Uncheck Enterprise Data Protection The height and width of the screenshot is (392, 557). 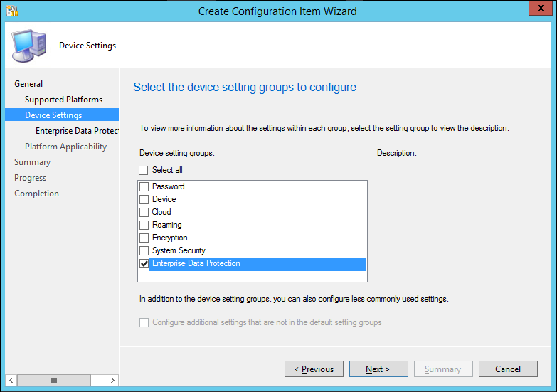[144, 264]
